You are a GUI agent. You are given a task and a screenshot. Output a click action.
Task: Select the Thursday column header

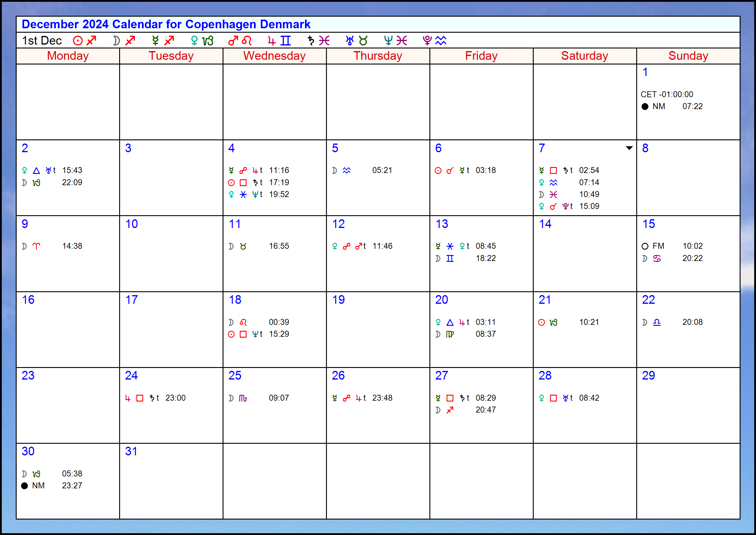pos(378,56)
